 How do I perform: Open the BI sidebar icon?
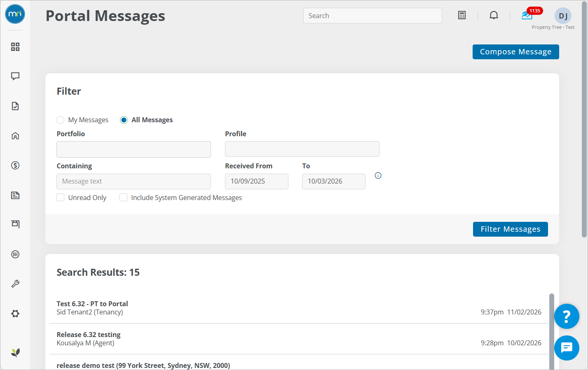(x=15, y=254)
